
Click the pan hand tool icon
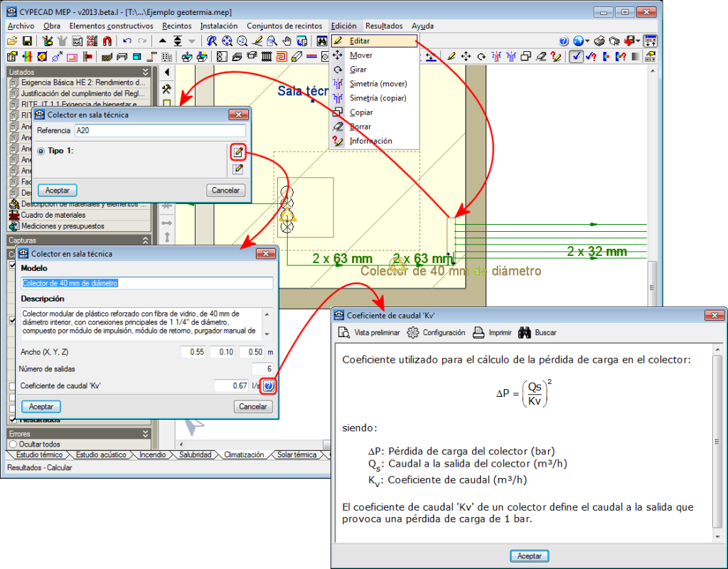click(x=287, y=41)
